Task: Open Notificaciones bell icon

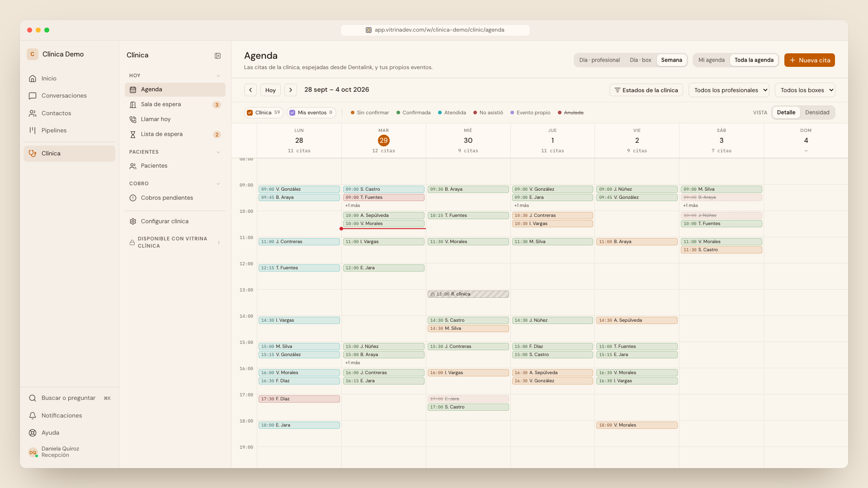Action: coord(33,416)
